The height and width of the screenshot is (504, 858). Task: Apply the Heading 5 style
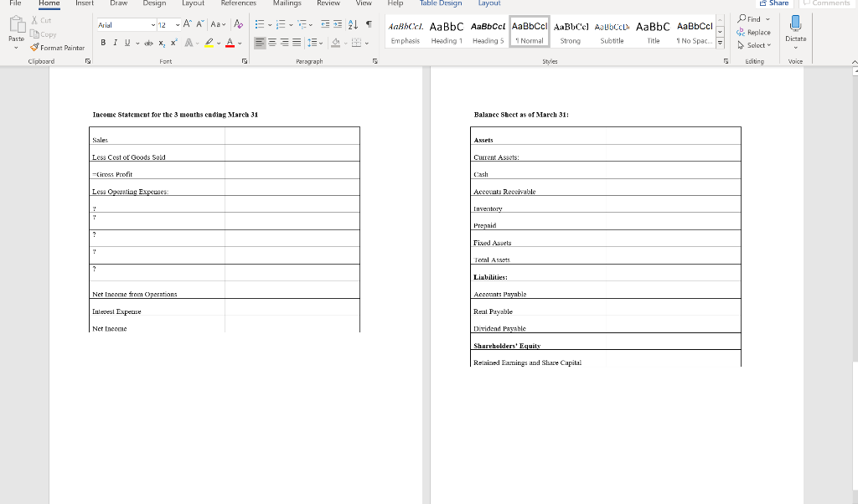(488, 33)
